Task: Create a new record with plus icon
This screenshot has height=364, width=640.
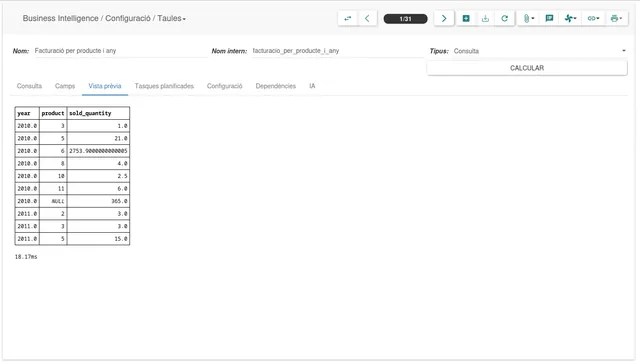Action: (x=466, y=18)
